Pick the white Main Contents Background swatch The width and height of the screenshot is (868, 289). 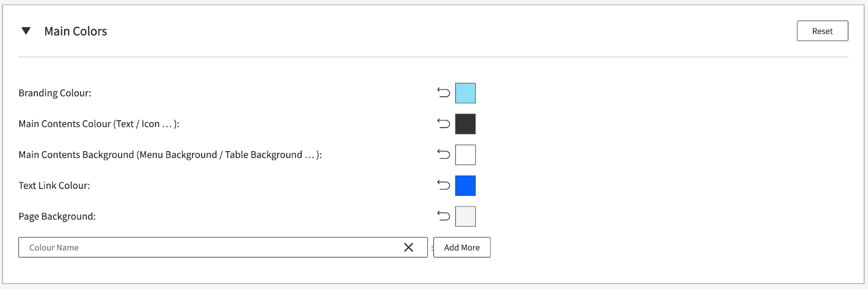pyautogui.click(x=465, y=155)
